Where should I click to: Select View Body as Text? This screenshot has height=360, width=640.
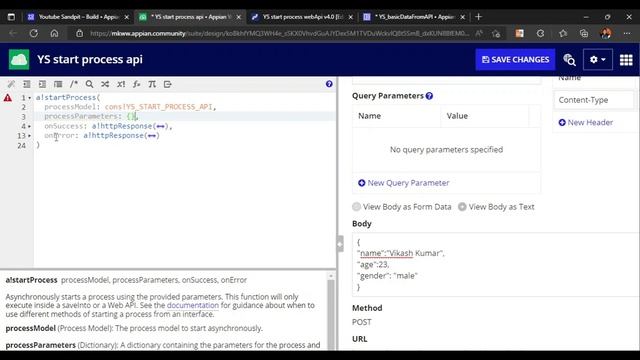click(x=496, y=207)
